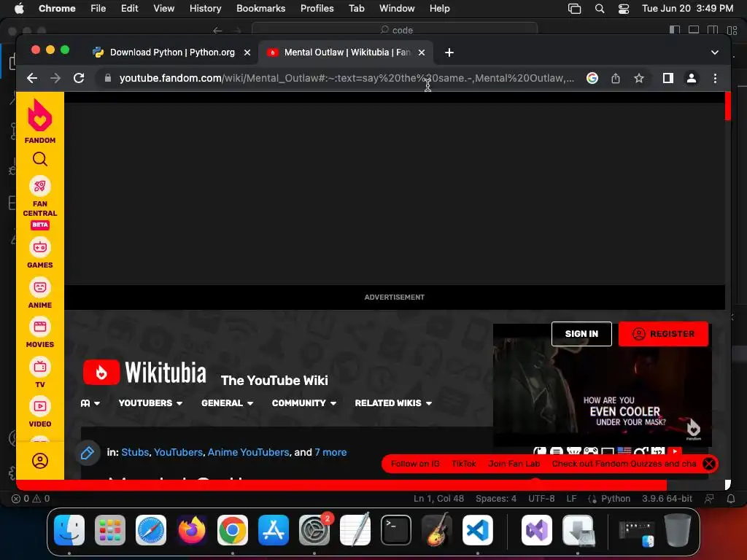Click the REGISTER button
The image size is (747, 560).
coord(663,334)
